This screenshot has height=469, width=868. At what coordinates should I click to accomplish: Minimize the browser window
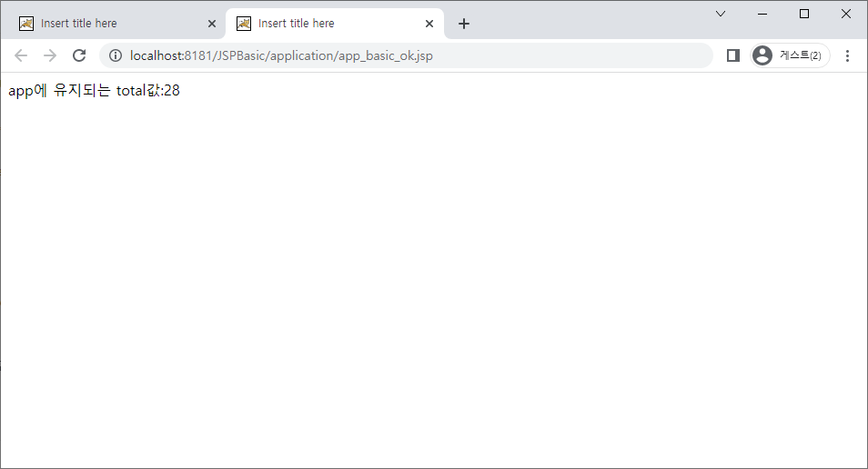(762, 14)
